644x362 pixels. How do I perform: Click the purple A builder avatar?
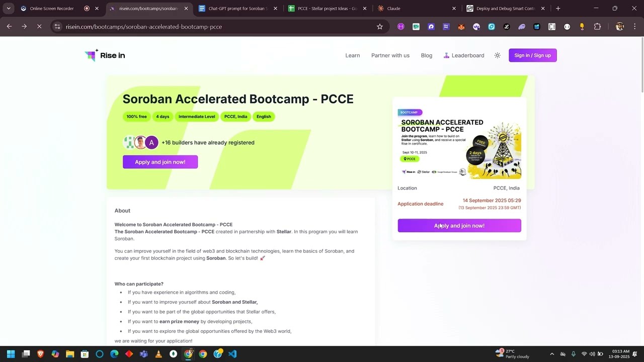pos(151,143)
